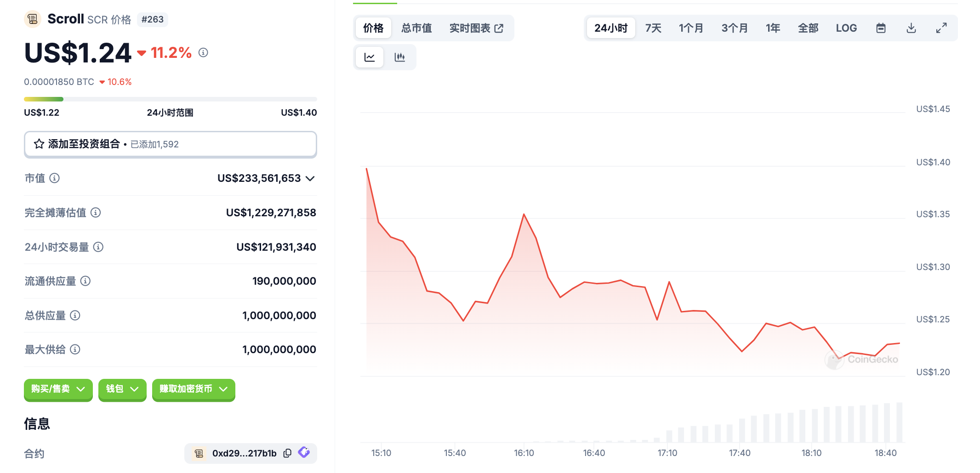Select the line chart view icon
This screenshot has width=980, height=473.
click(370, 57)
